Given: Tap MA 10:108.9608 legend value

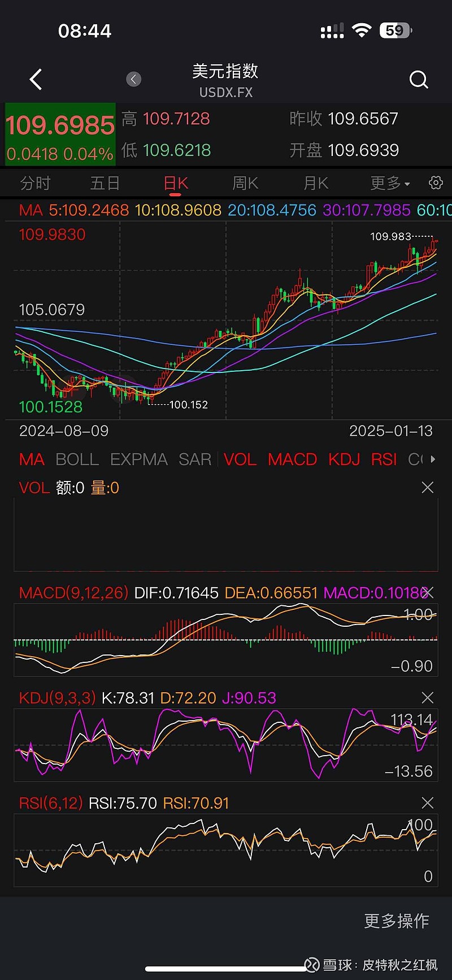Looking at the screenshot, I should click(x=178, y=210).
